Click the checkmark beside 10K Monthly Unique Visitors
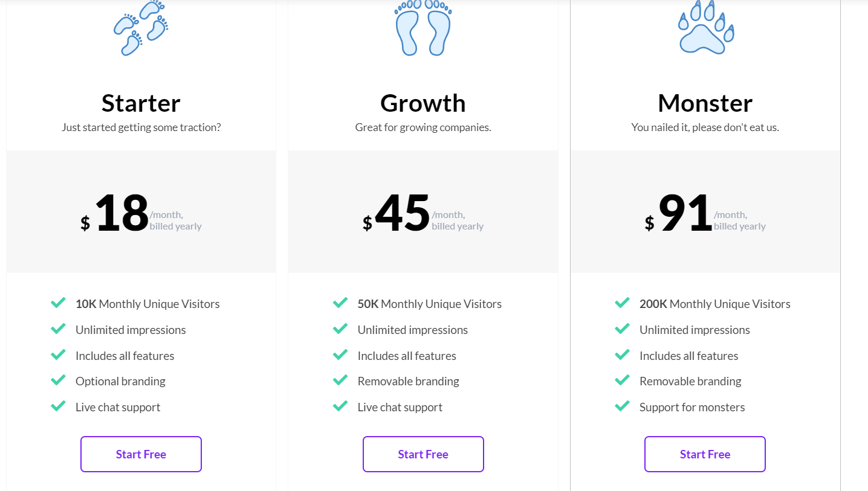This screenshot has height=491, width=868. point(58,302)
